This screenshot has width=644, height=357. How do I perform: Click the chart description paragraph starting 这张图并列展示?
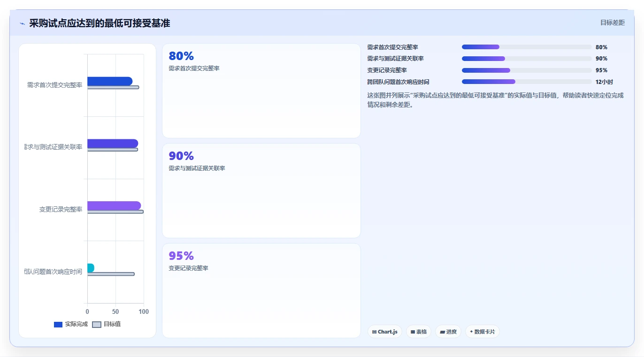click(x=495, y=100)
